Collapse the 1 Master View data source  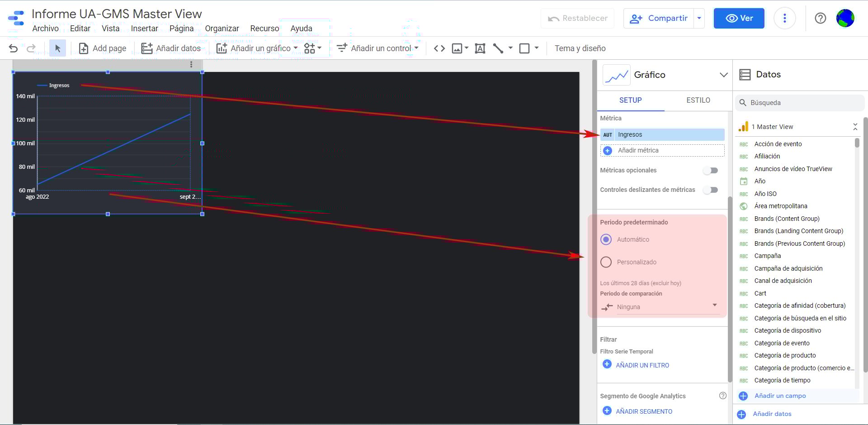tap(855, 127)
